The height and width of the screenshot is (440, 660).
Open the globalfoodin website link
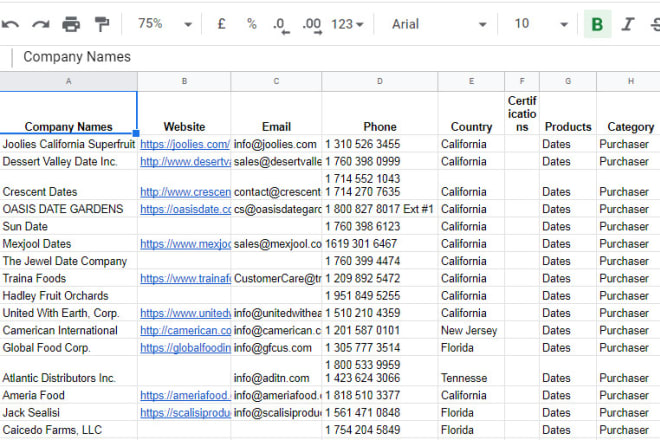(185, 347)
